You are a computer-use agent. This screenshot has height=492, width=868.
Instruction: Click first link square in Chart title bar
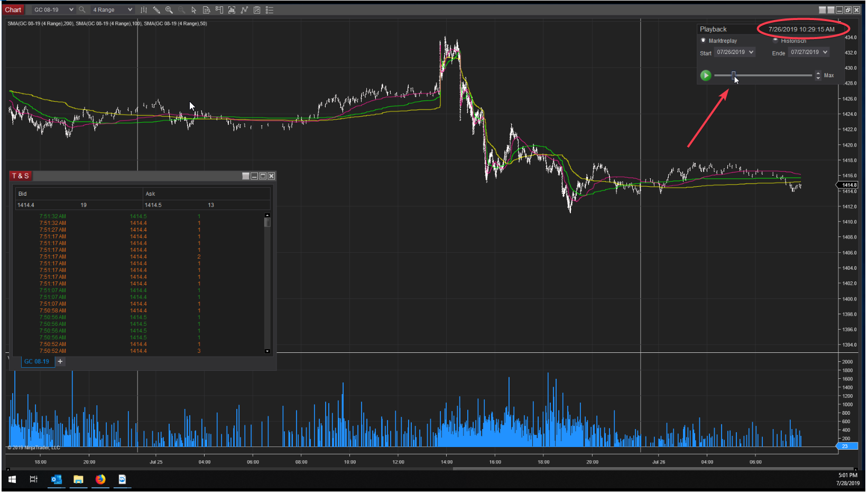(823, 10)
